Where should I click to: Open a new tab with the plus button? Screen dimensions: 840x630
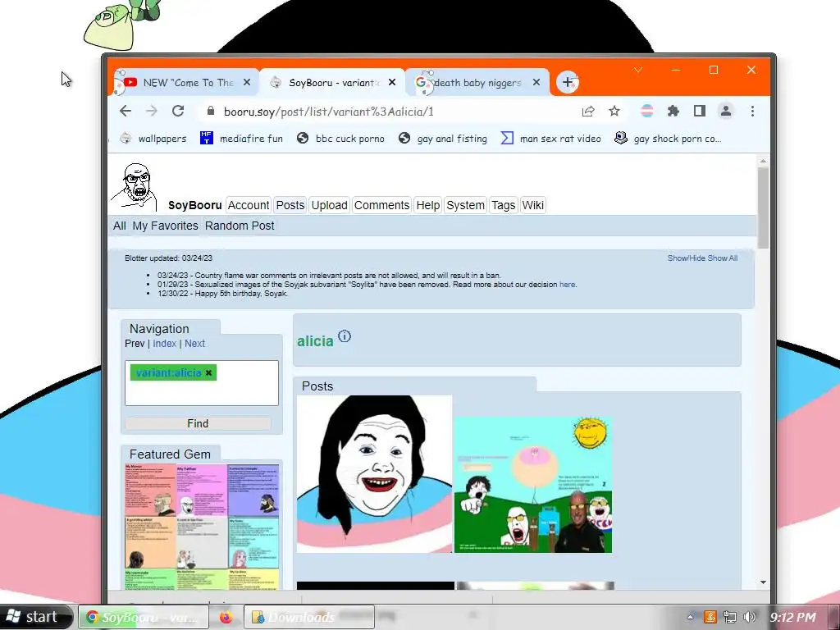[x=568, y=82]
